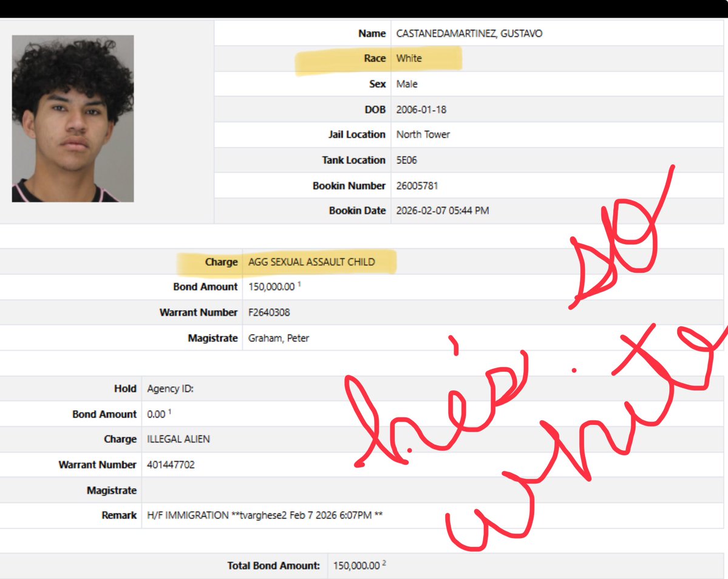Click the 'Remark' field label
The height and width of the screenshot is (579, 728).
pyautogui.click(x=120, y=516)
